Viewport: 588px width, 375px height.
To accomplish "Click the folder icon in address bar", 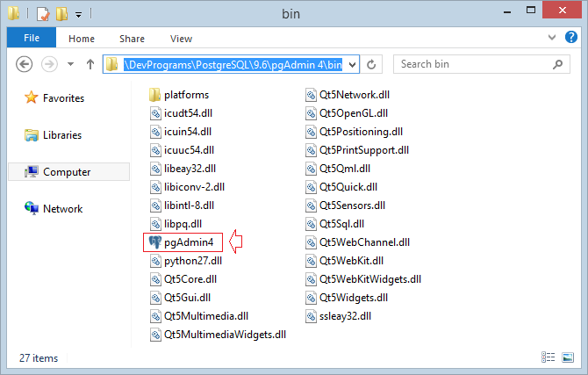I will 111,64.
